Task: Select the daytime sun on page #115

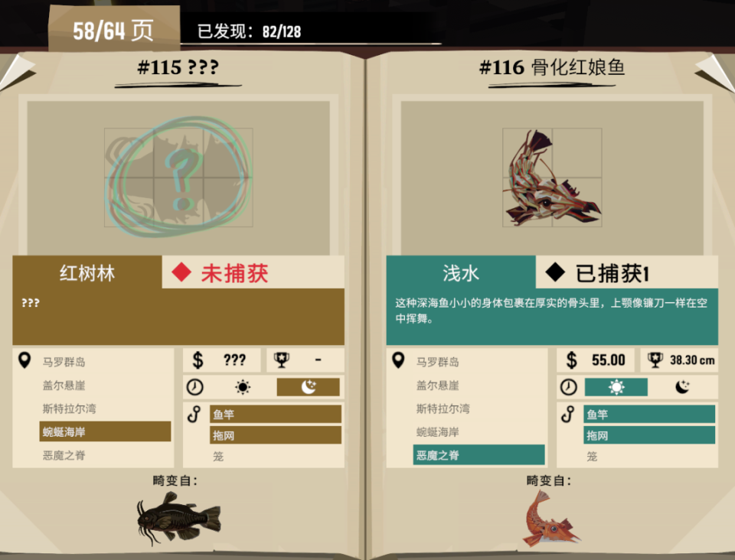Action: coord(243,387)
